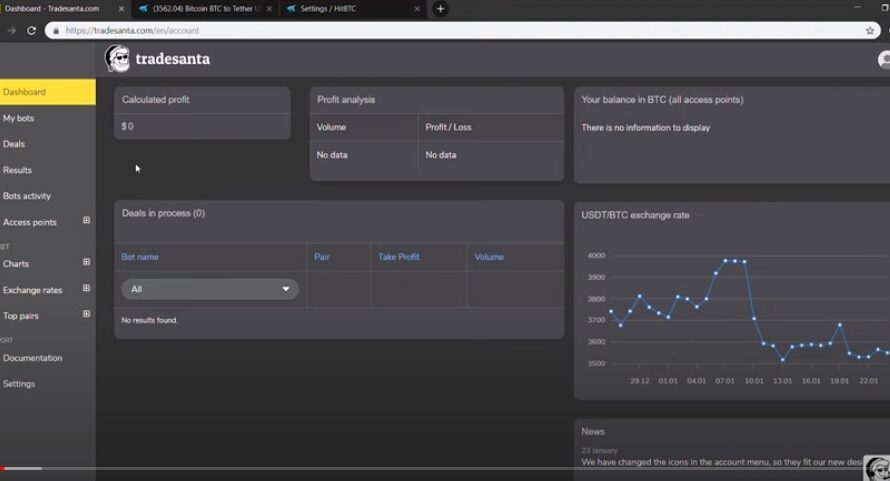Open Charts in the sidebar

click(x=15, y=264)
